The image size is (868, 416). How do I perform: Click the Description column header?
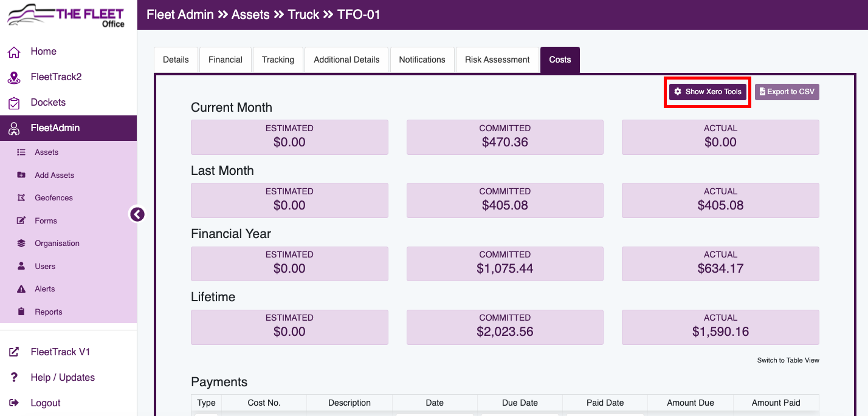[350, 403]
